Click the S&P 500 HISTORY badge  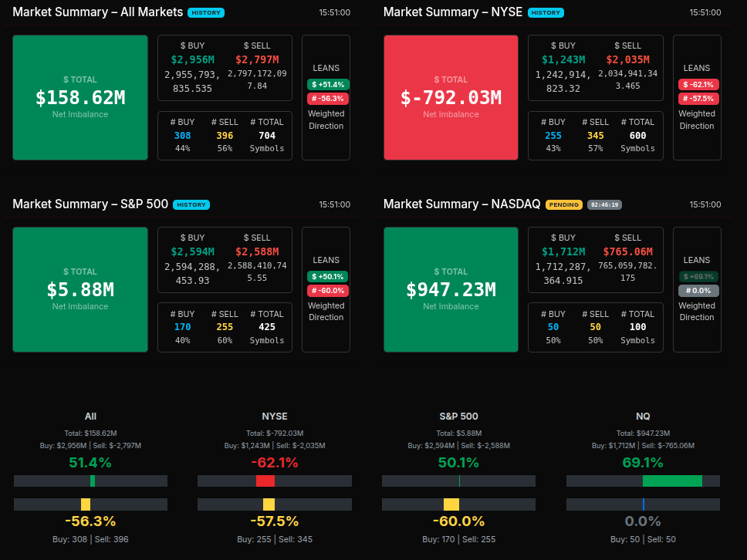(191, 205)
